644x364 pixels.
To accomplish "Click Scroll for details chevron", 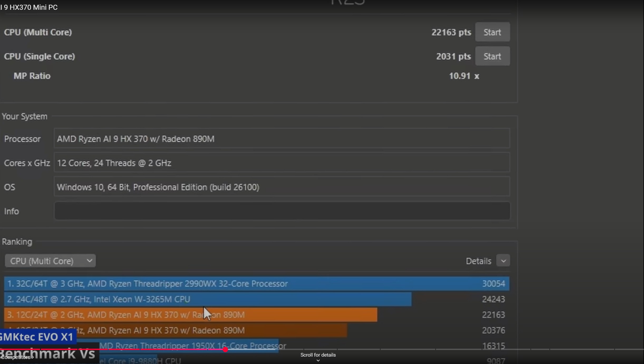I will [318, 360].
